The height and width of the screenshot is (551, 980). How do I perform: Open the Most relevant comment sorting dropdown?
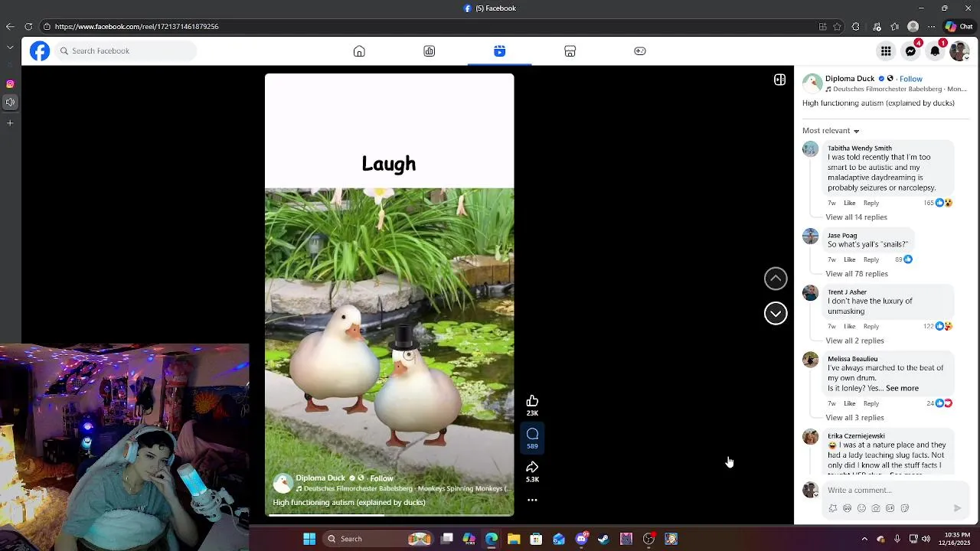[831, 131]
